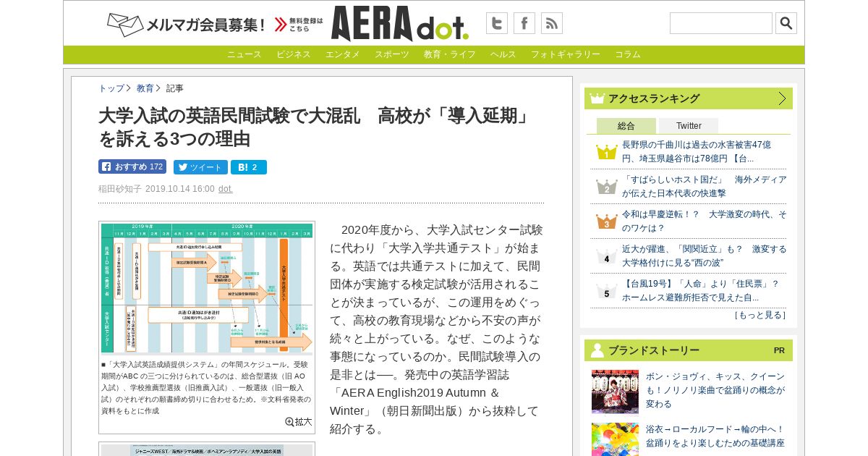Select the Twitter ranking tab
Viewport: 868px width, 456px height.
689,126
